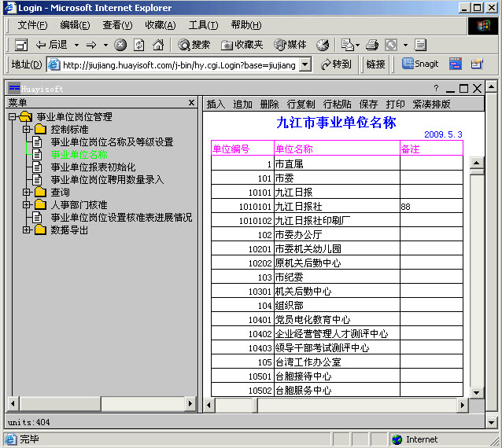Click the document icon for 事业单位报表初始化

tap(37, 167)
